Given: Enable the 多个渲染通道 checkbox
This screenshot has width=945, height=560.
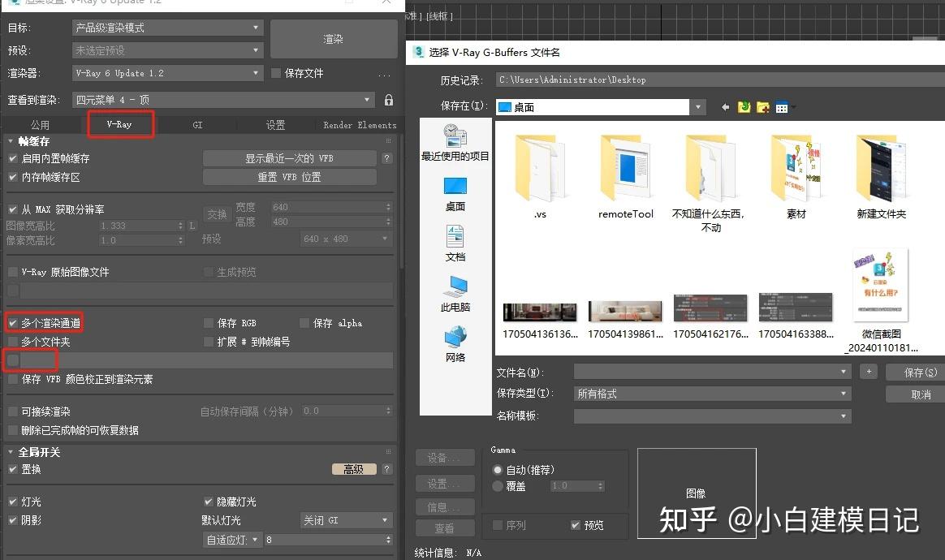Looking at the screenshot, I should pos(13,322).
